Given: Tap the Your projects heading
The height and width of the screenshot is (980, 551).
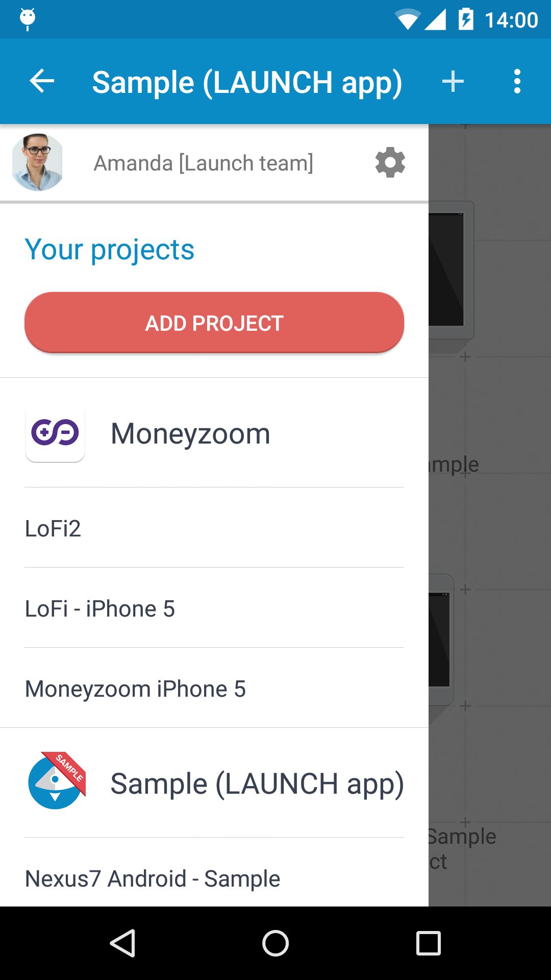Looking at the screenshot, I should [110, 250].
